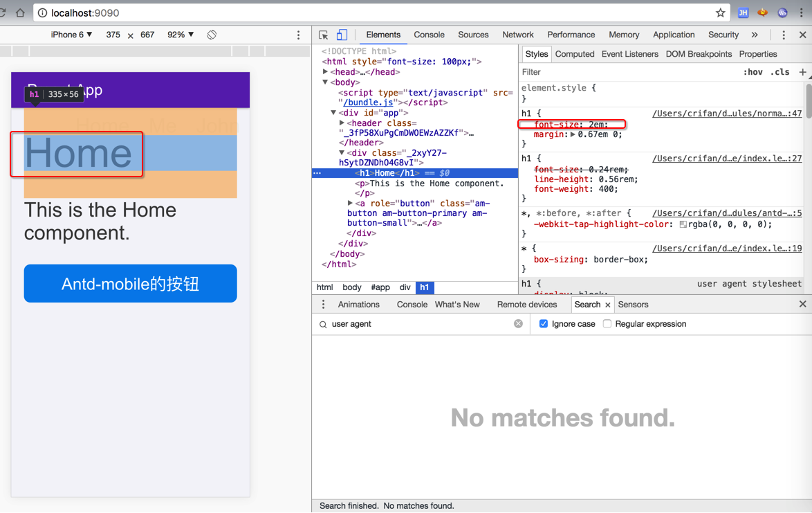Select the html breadcrumb item
This screenshot has height=513, width=812.
coord(324,287)
